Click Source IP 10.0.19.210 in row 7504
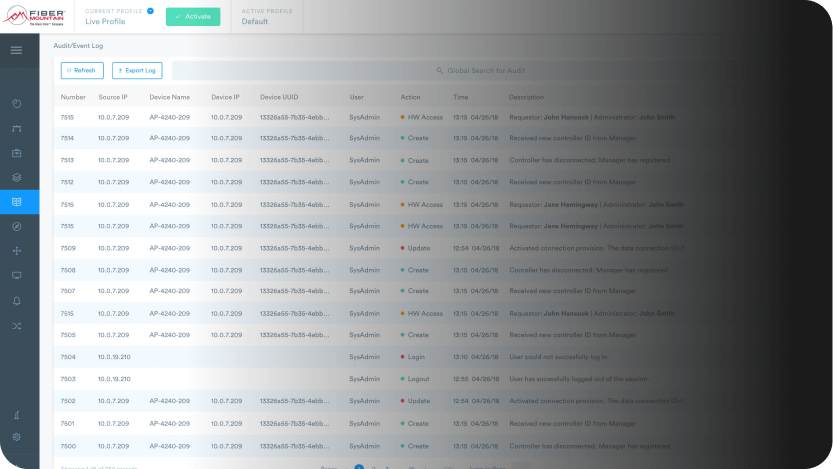The image size is (833, 469). coord(114,357)
